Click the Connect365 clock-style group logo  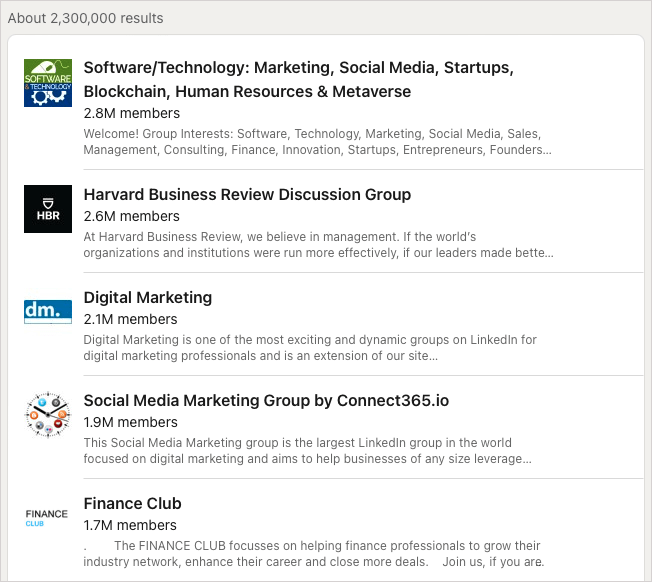tap(48, 415)
